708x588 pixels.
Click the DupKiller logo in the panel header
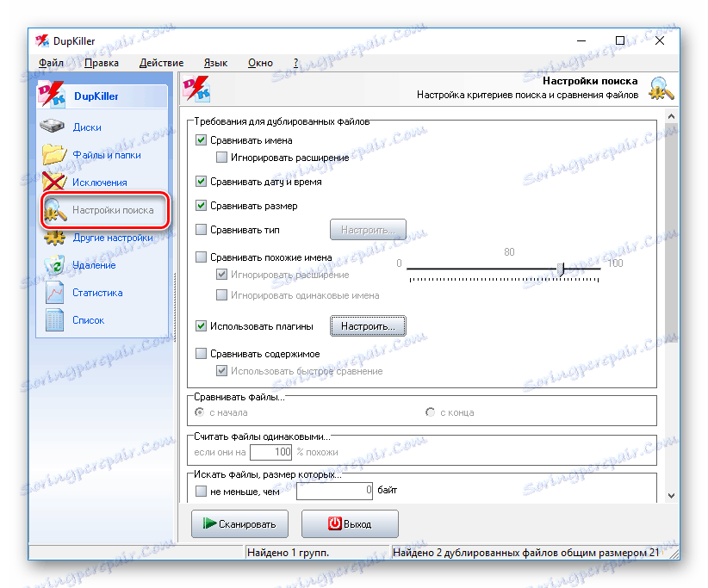[196, 89]
